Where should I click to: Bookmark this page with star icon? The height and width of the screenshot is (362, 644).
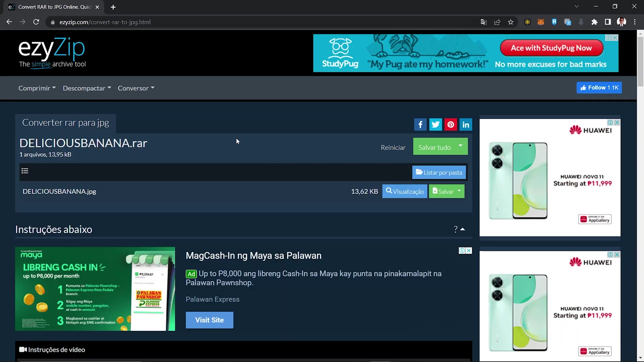coord(511,22)
